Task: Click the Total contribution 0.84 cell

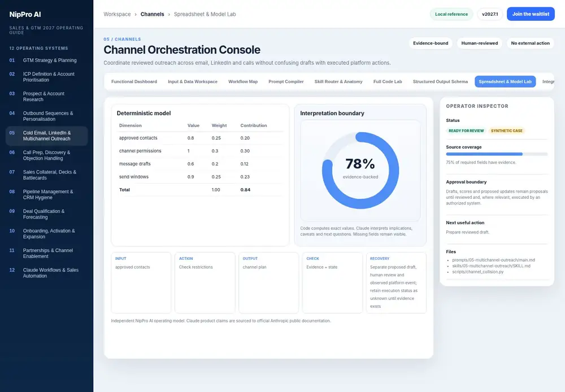Action: [x=245, y=190]
